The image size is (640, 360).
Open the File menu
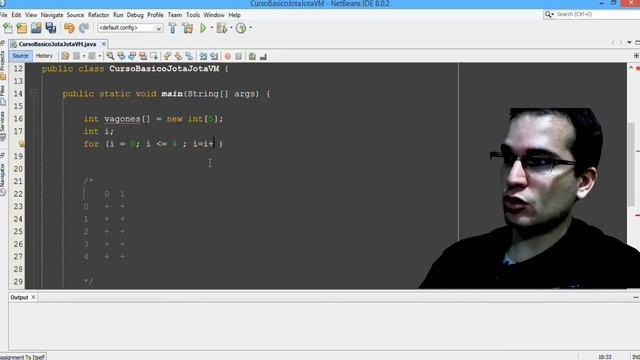point(4,15)
